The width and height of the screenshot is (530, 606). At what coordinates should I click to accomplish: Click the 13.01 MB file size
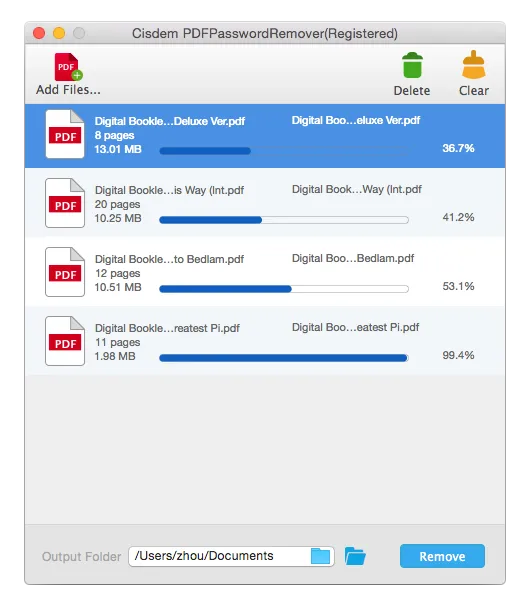click(x=118, y=149)
